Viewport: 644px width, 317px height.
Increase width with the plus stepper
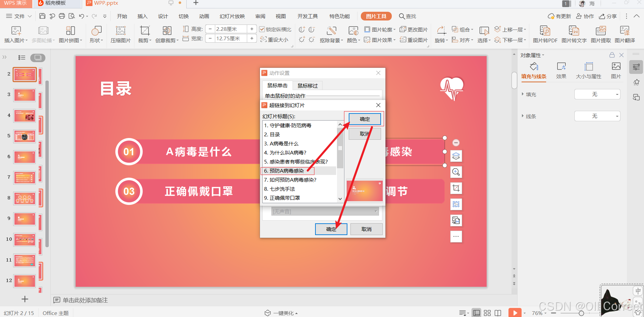tap(252, 38)
